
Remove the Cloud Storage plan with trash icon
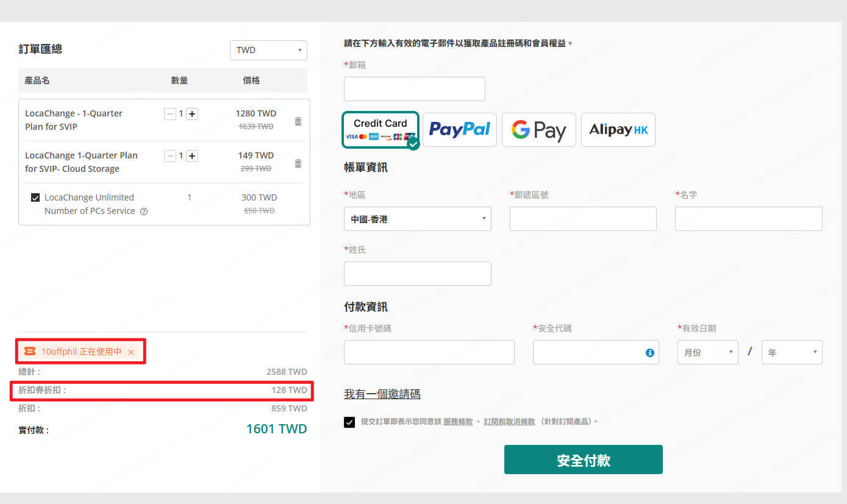point(298,163)
